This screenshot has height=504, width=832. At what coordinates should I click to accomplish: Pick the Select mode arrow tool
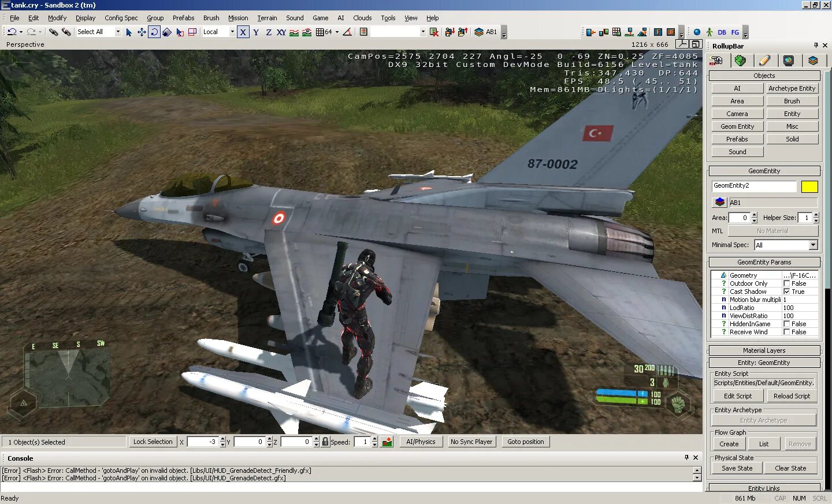[x=128, y=32]
